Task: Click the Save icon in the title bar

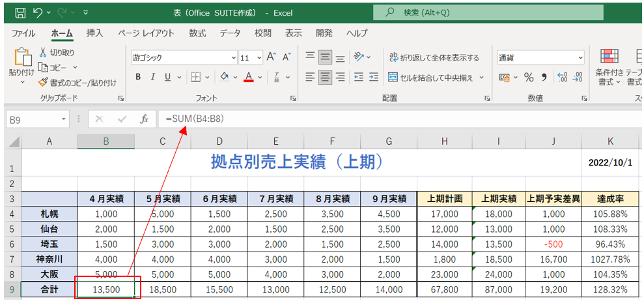Action: click(20, 12)
